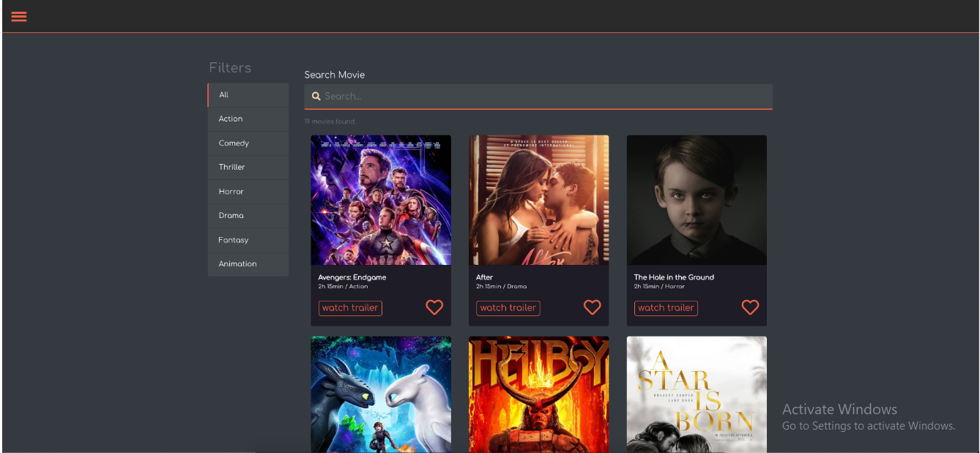Favorite Avengers: Endgame with the heart icon
Viewport: 980px width, 453px height.
[434, 307]
